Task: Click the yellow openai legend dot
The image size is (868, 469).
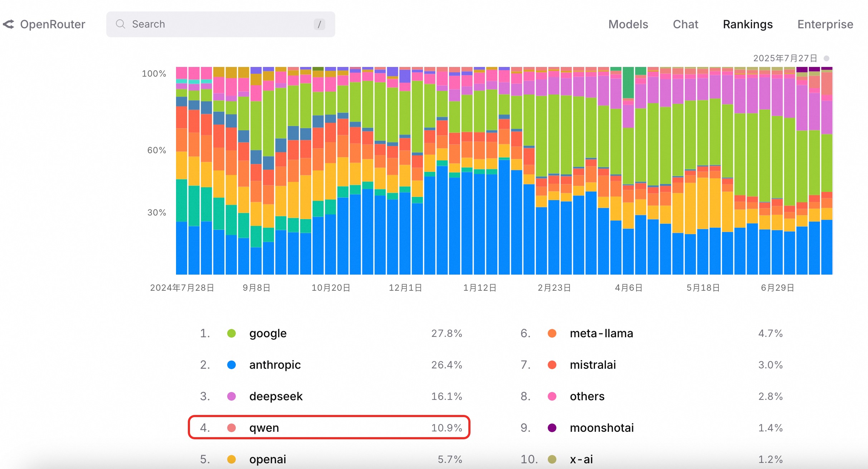Action: click(x=231, y=459)
